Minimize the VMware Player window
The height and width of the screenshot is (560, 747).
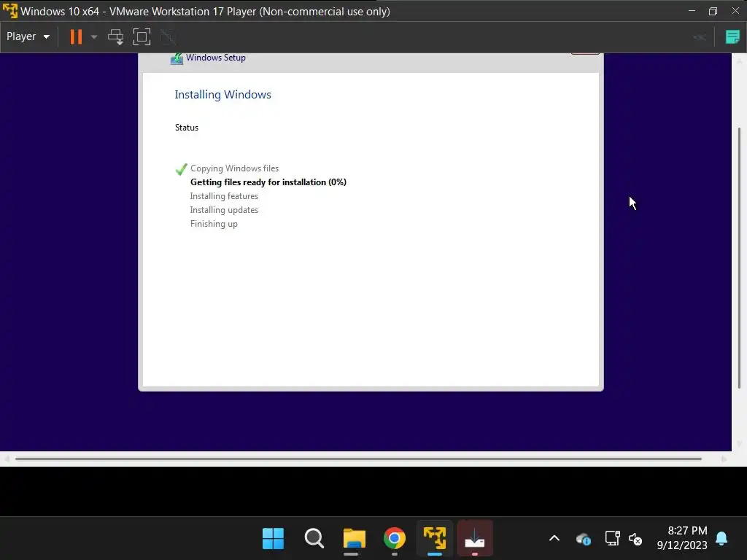pos(692,10)
